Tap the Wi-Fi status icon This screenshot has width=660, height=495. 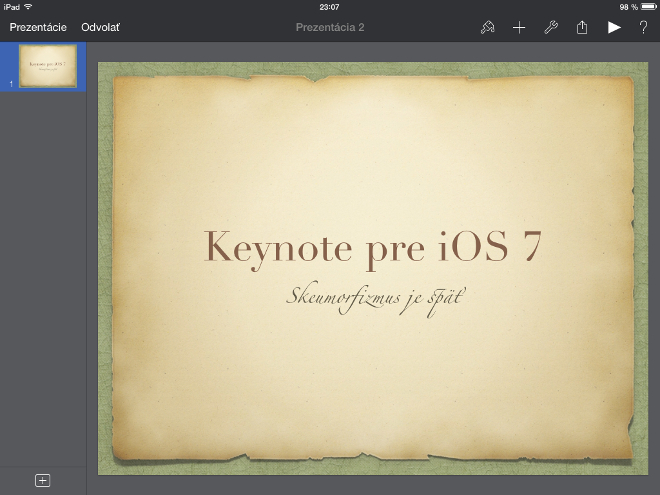28,7
